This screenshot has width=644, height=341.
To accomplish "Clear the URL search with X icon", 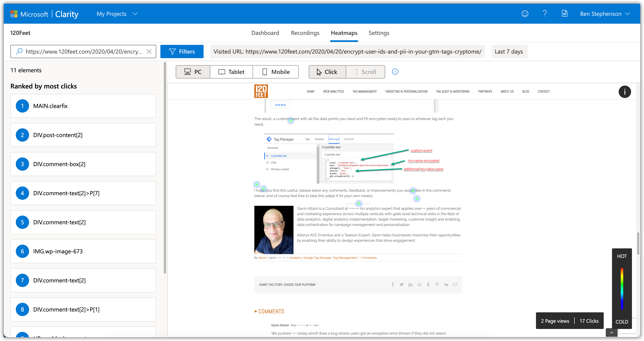I will pyautogui.click(x=149, y=52).
